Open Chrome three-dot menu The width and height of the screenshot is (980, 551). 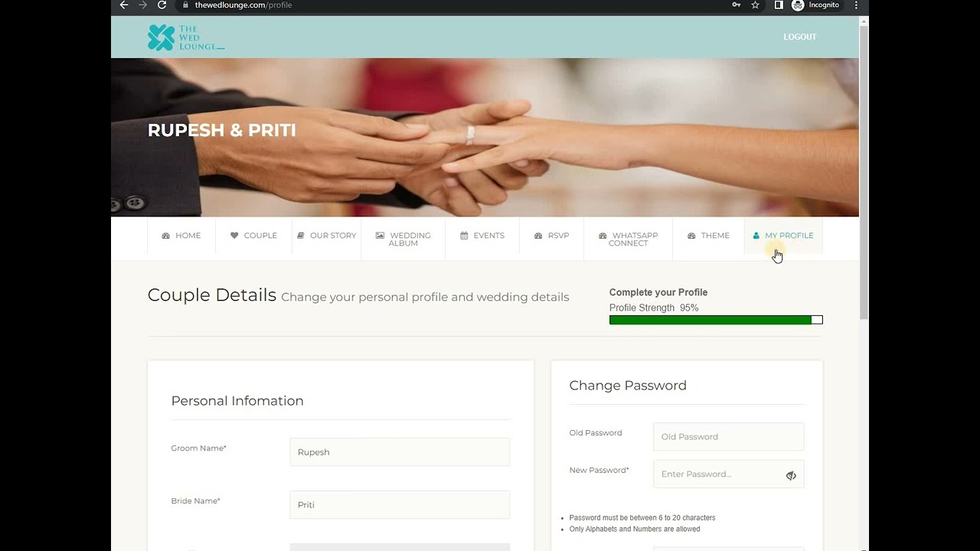[857, 5]
